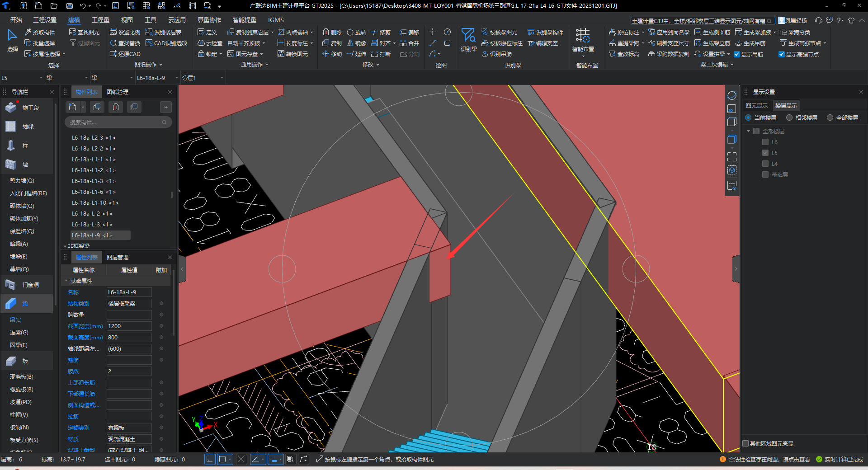Open the 云应用 ribbon tab
Screen dimensions: 868x470
[177, 20]
